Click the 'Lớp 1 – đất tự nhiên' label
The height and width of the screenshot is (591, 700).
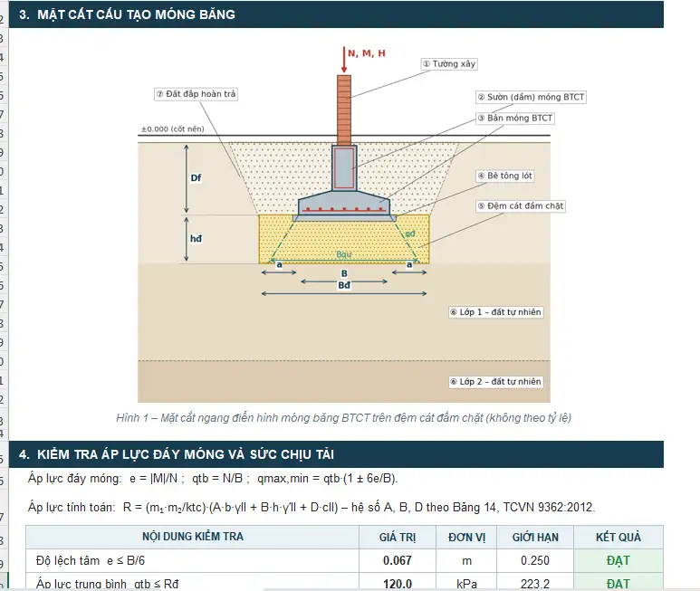[496, 312]
